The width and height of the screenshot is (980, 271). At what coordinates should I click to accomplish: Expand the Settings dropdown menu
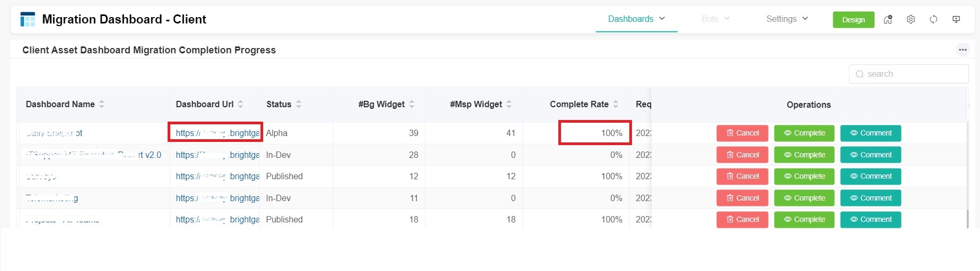point(787,19)
